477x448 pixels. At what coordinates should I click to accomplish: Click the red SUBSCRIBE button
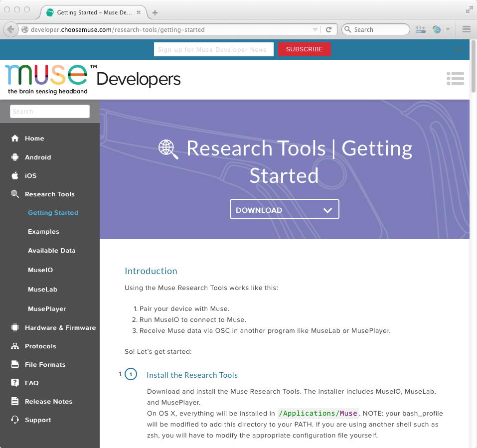(304, 49)
